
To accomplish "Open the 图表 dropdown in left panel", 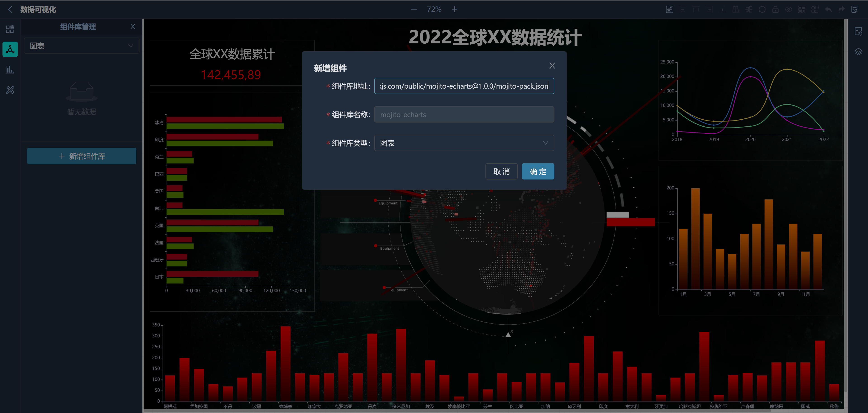I will pos(82,46).
